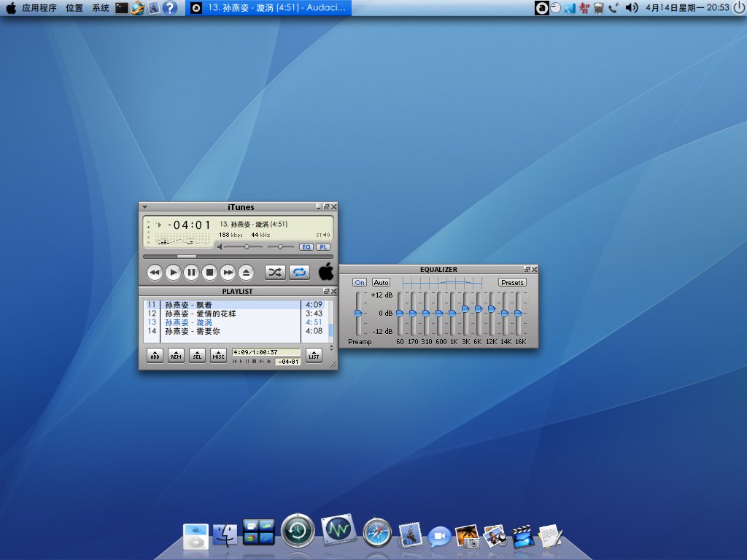Click the 16K equalizer band slider
Viewport: 747px width, 560px height.
(x=519, y=313)
